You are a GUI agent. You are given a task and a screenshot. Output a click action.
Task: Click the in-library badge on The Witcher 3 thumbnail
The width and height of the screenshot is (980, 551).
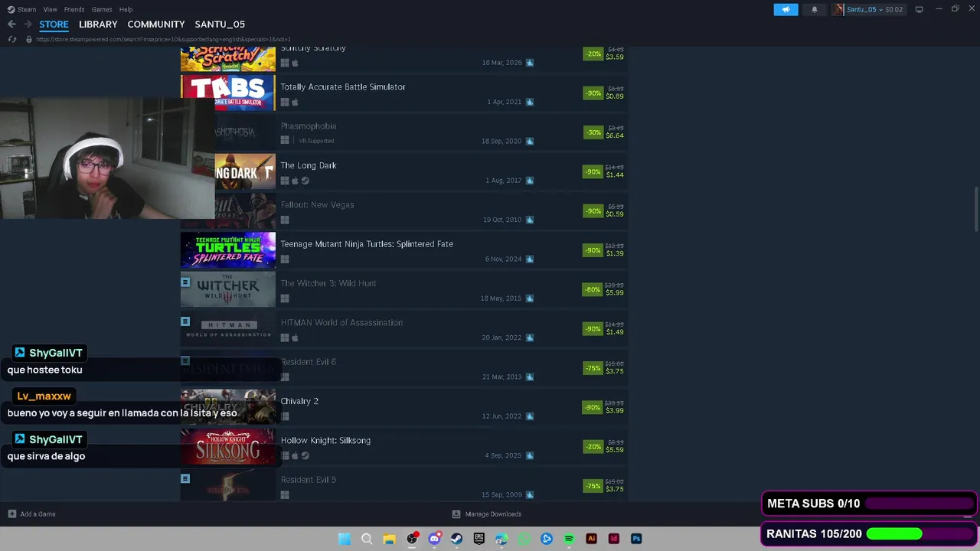click(x=185, y=282)
